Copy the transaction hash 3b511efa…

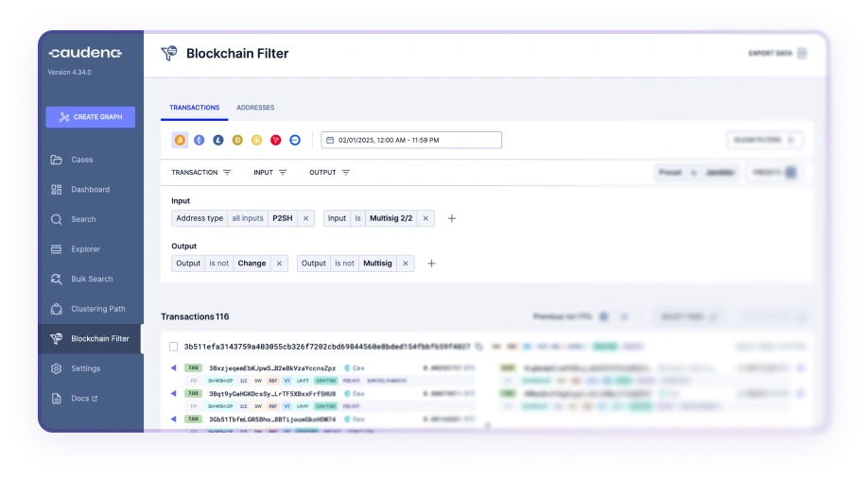click(x=479, y=347)
